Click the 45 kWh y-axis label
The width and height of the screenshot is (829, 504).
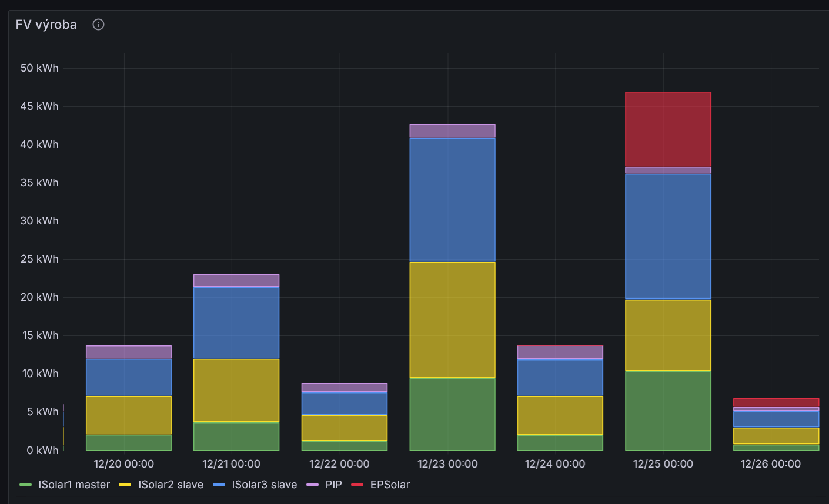click(x=39, y=106)
